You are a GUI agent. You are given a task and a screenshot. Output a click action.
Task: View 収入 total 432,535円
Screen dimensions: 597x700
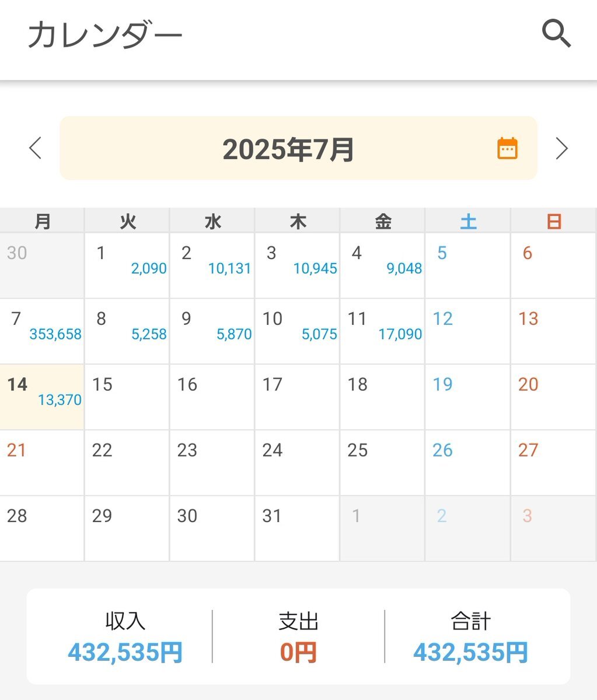pyautogui.click(x=125, y=652)
